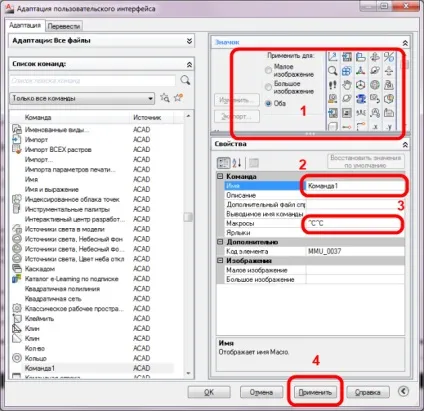
Task: Select the 'Оба' radio button
Action: 268,103
